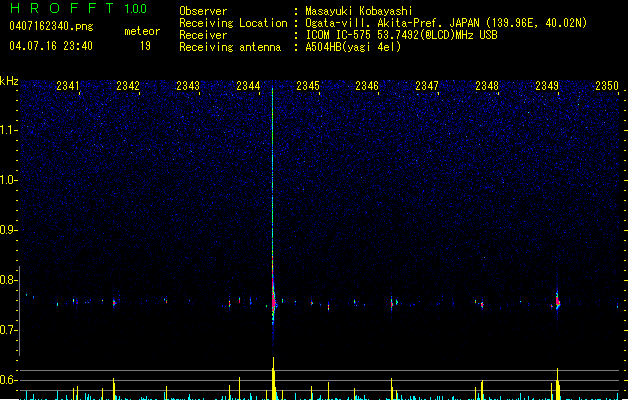Image resolution: width=629 pixels, height=400 pixels.
Task: Click the Receiving Location label
Action: tap(233, 23)
